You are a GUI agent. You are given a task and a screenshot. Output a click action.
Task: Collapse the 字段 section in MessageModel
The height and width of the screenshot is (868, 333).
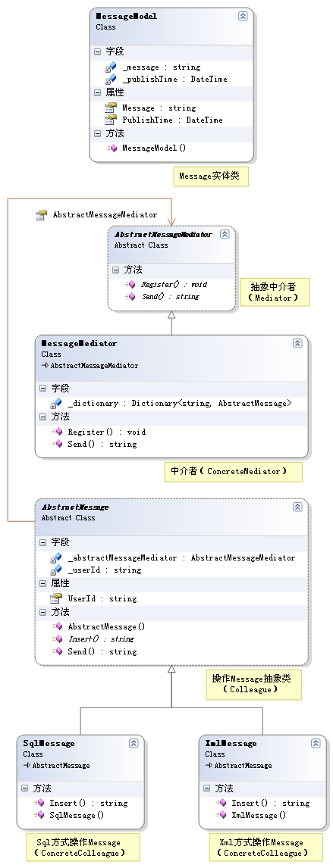coord(98,52)
